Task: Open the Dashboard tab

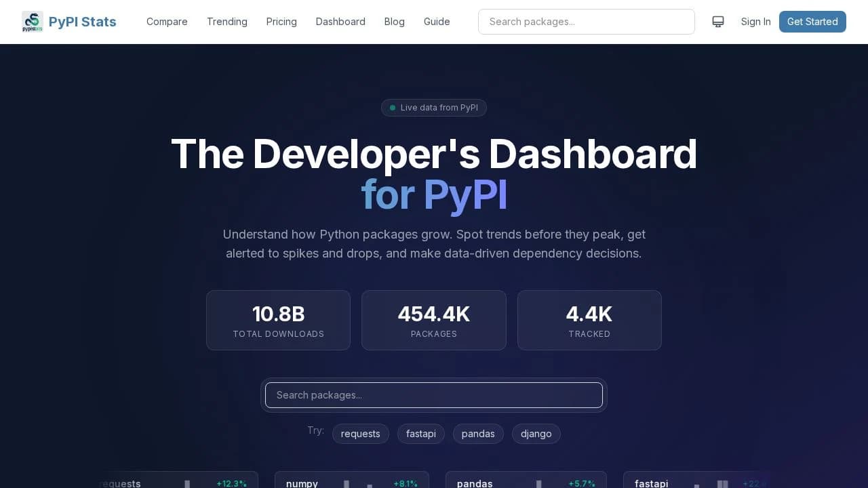Action: point(340,22)
